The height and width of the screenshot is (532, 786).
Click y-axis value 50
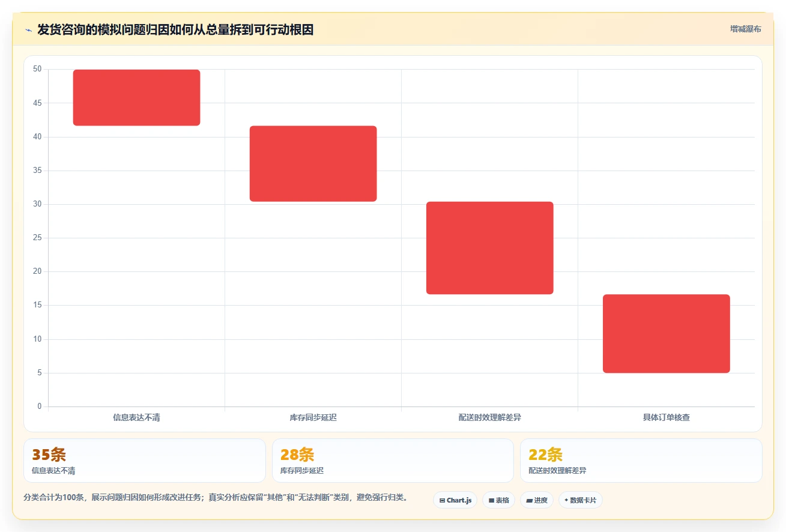point(37,69)
